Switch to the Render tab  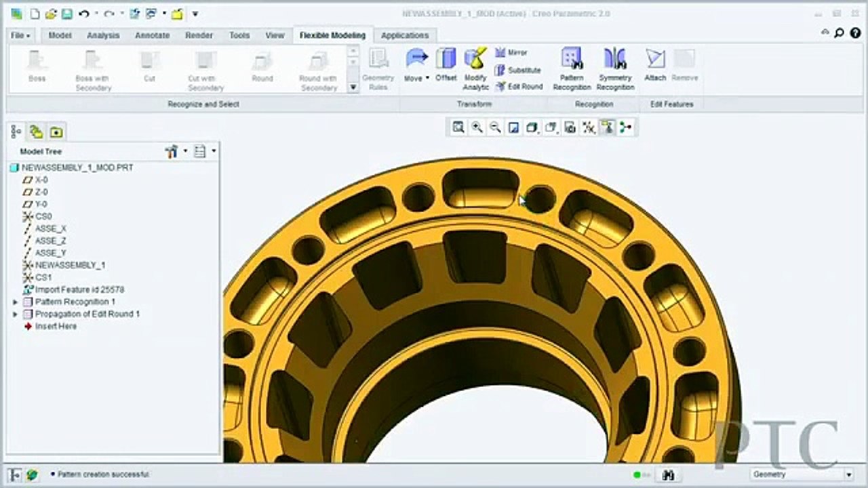click(199, 35)
